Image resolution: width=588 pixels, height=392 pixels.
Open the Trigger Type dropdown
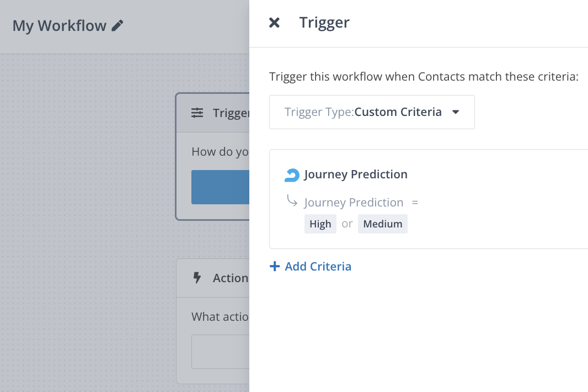tap(371, 113)
